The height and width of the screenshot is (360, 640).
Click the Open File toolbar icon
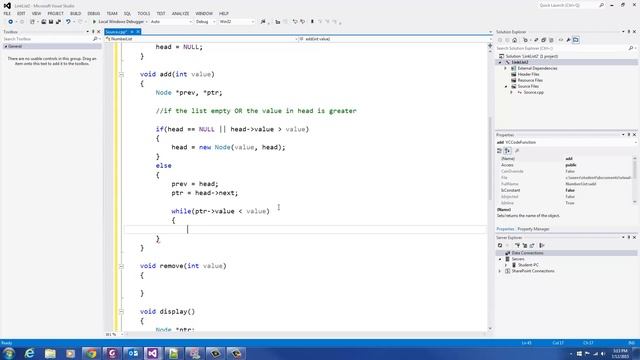(x=43, y=22)
